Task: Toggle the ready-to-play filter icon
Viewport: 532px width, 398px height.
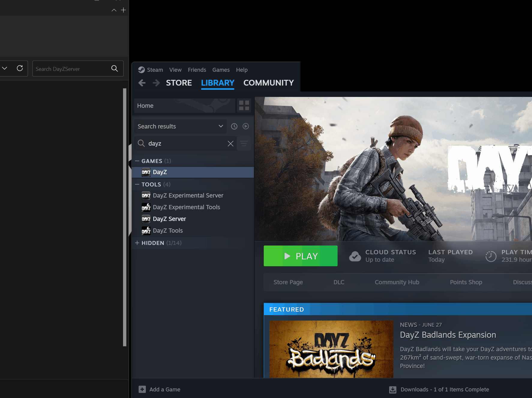Action: (246, 126)
